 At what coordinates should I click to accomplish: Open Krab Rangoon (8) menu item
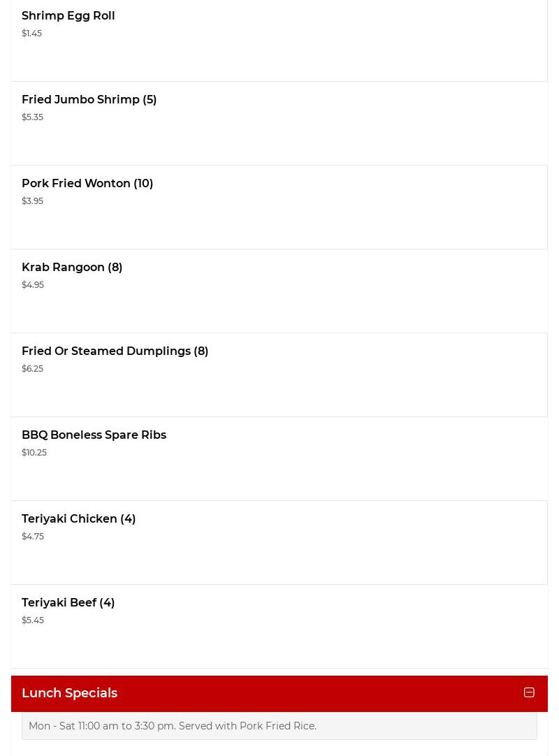coord(72,267)
